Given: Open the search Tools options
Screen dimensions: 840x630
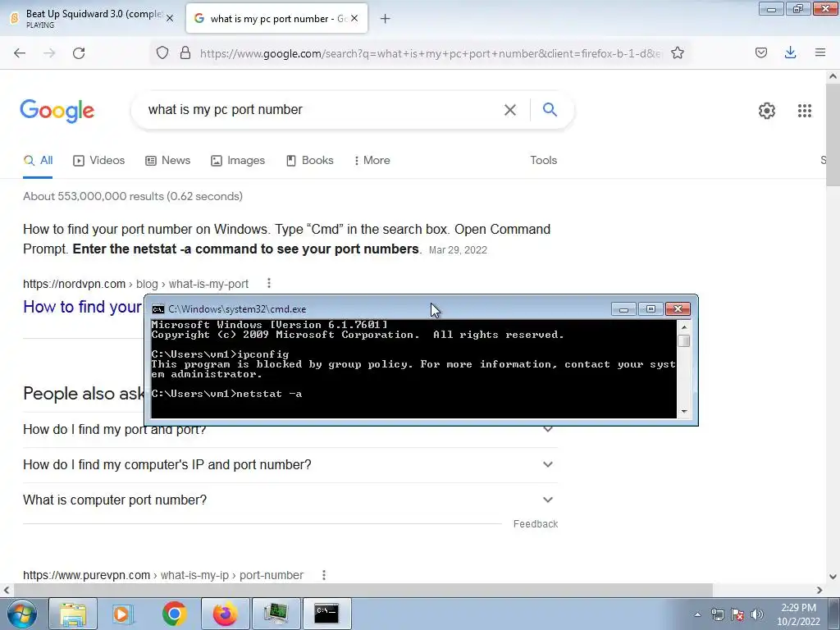Looking at the screenshot, I should 543,160.
